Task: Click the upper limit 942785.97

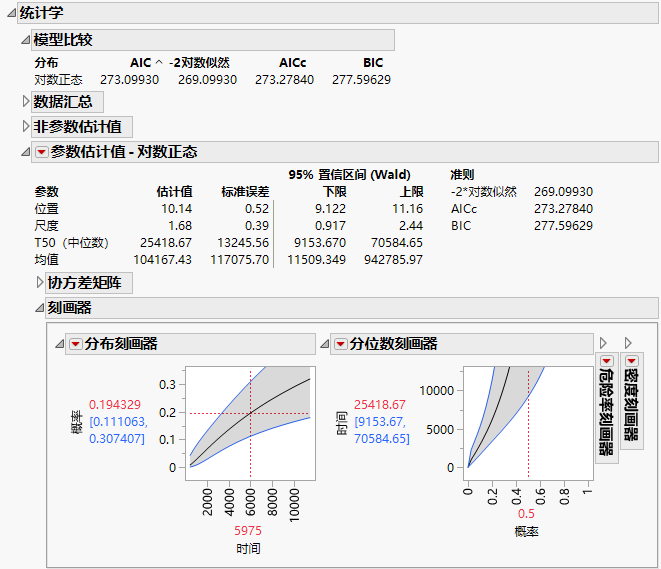Action: [393, 260]
